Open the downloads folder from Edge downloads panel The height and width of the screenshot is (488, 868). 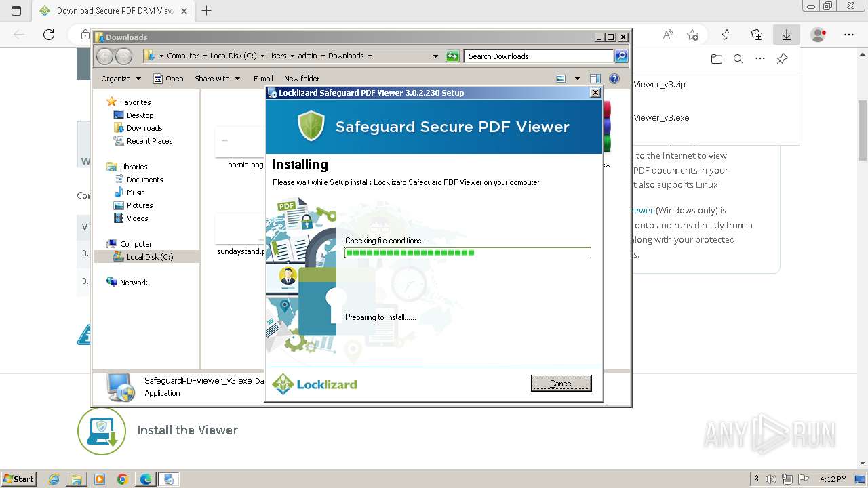click(x=717, y=59)
